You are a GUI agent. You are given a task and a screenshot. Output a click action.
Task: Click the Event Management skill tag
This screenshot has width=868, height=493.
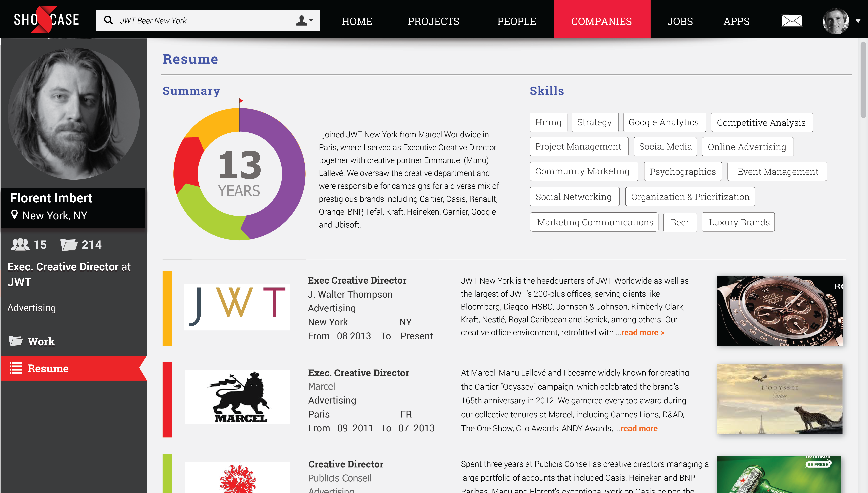tap(777, 171)
